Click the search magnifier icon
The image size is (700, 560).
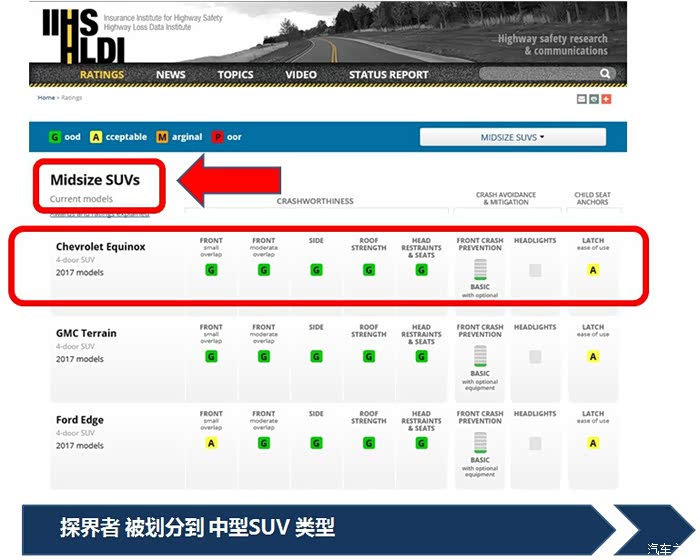pyautogui.click(x=605, y=73)
